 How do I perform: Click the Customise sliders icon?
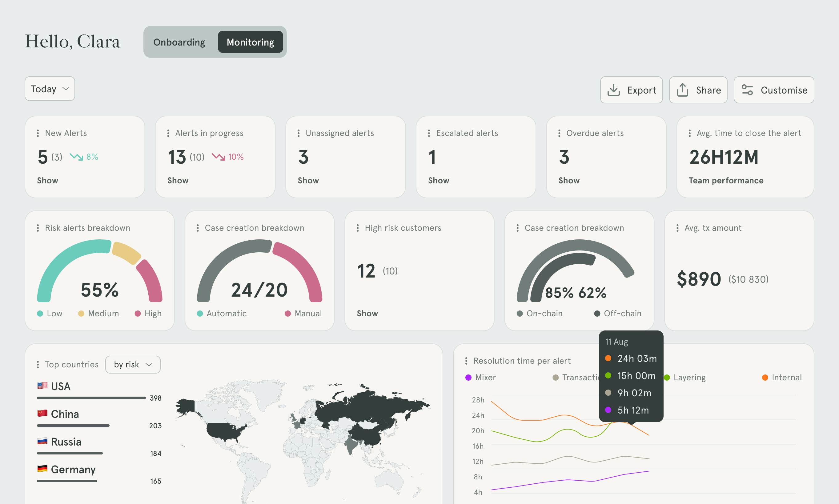pos(747,90)
